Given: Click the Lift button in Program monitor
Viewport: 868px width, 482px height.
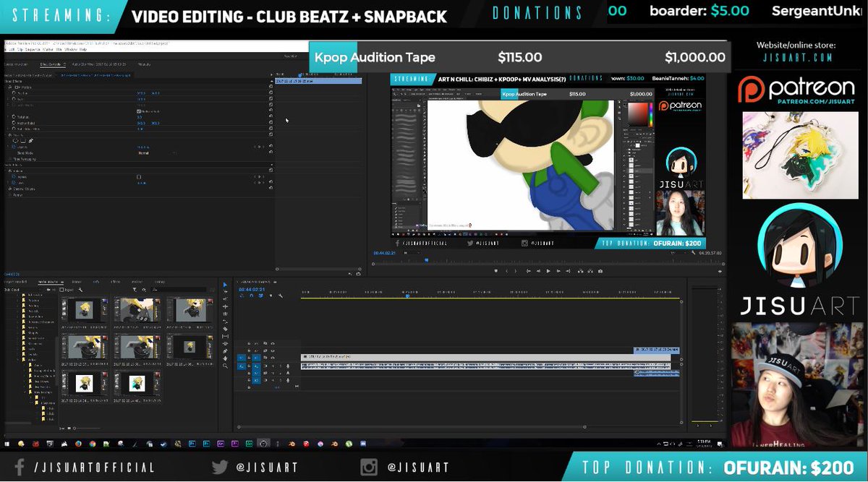Looking at the screenshot, I should pyautogui.click(x=580, y=271).
